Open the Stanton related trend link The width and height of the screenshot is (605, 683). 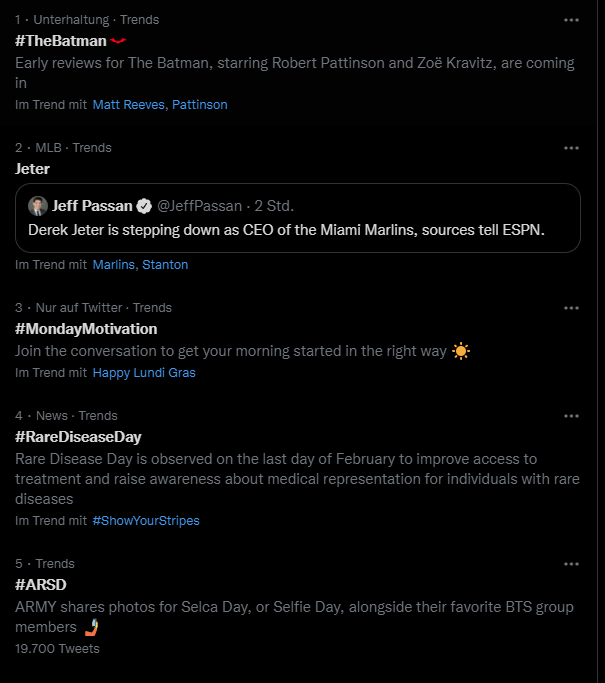click(165, 265)
